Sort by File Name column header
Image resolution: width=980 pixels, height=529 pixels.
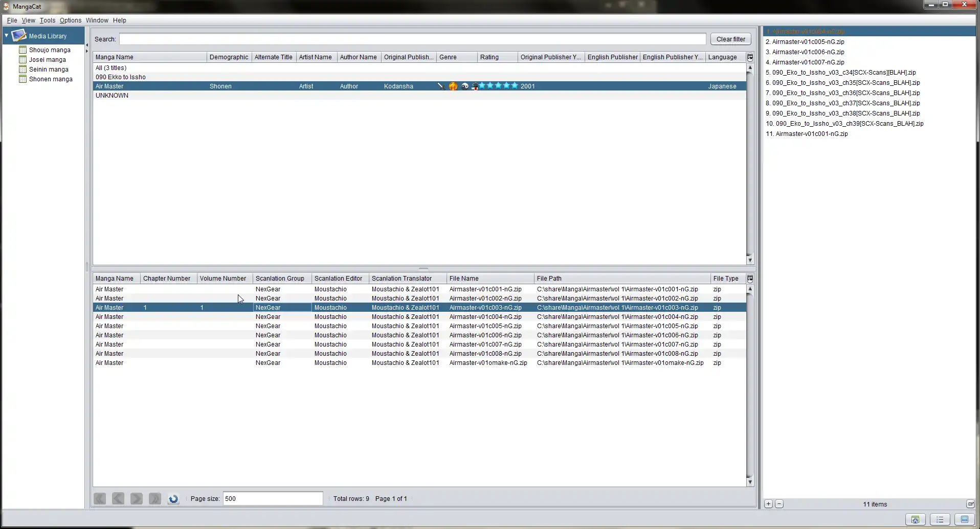[491, 279]
